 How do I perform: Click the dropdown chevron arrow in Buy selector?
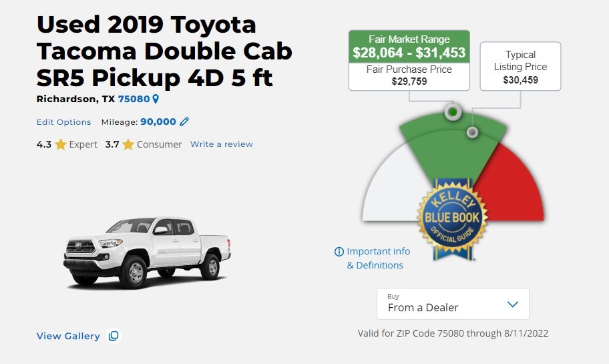(513, 304)
